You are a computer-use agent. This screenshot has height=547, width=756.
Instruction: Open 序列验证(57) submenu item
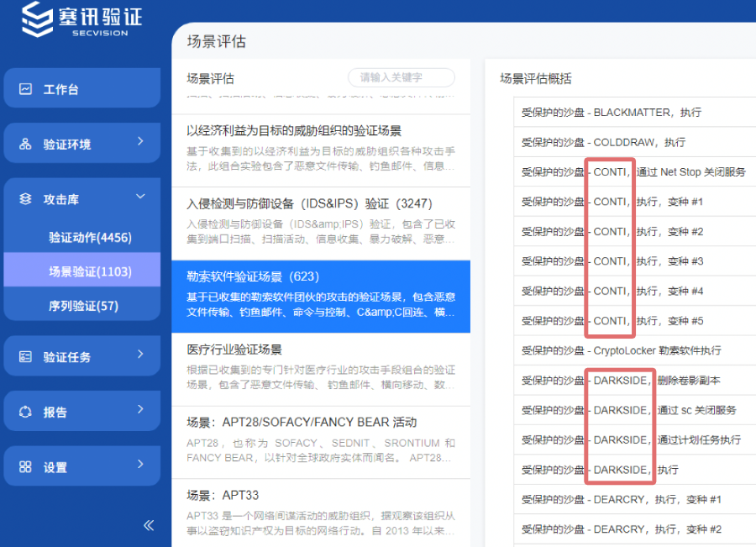point(82,305)
